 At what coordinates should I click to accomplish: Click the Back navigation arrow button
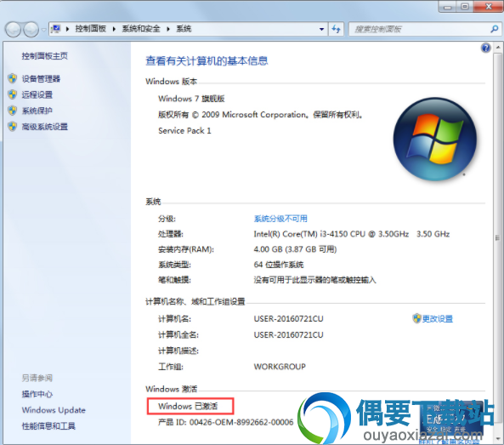point(14,30)
